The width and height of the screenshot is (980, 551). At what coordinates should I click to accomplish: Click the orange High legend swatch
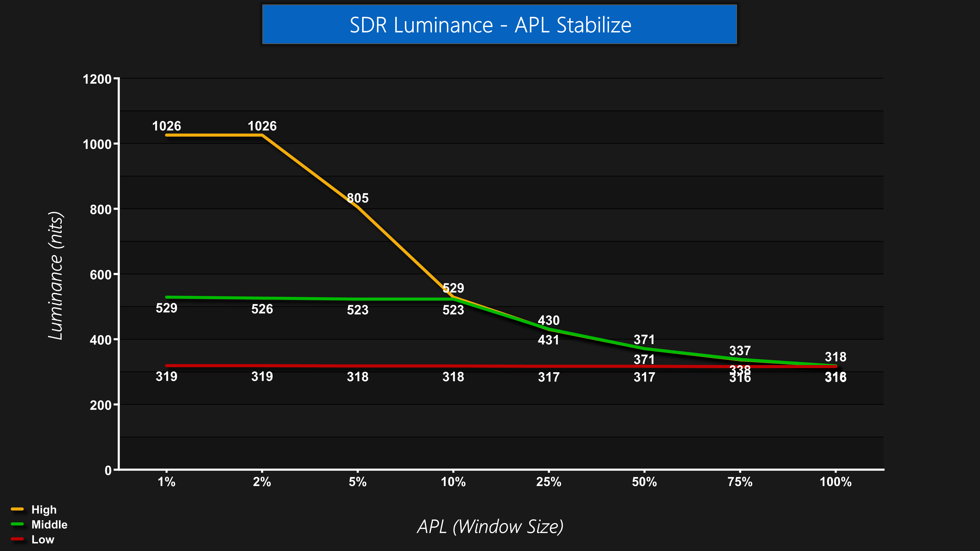point(18,509)
